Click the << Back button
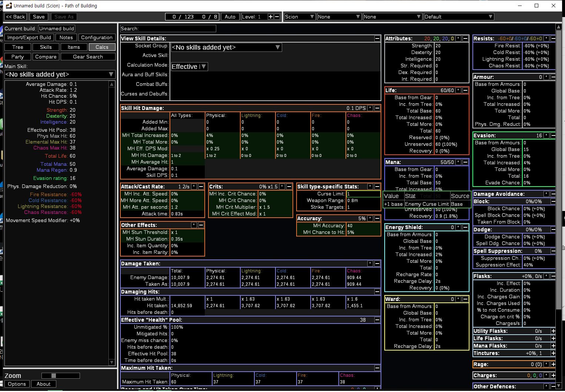This screenshot has width=565, height=392. [x=16, y=17]
